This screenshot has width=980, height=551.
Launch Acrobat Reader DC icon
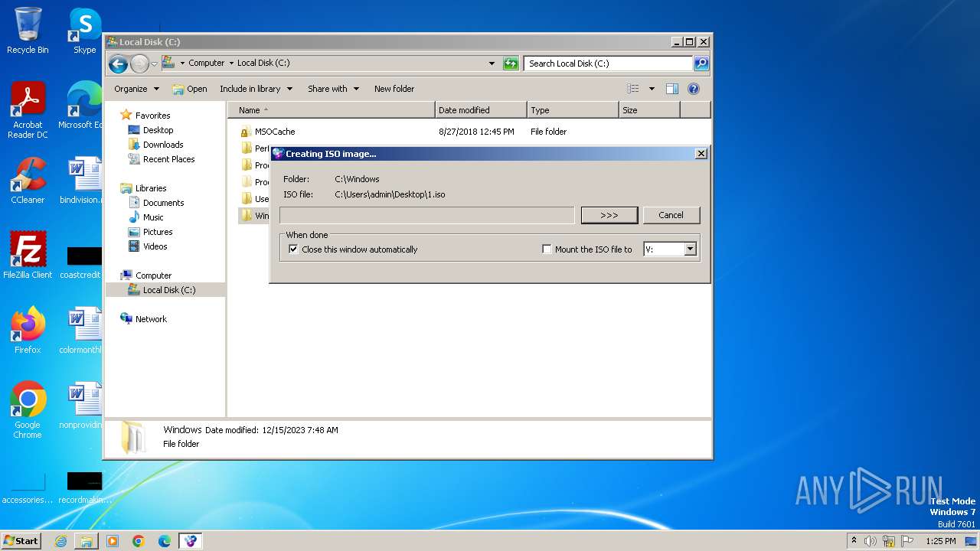pos(28,110)
